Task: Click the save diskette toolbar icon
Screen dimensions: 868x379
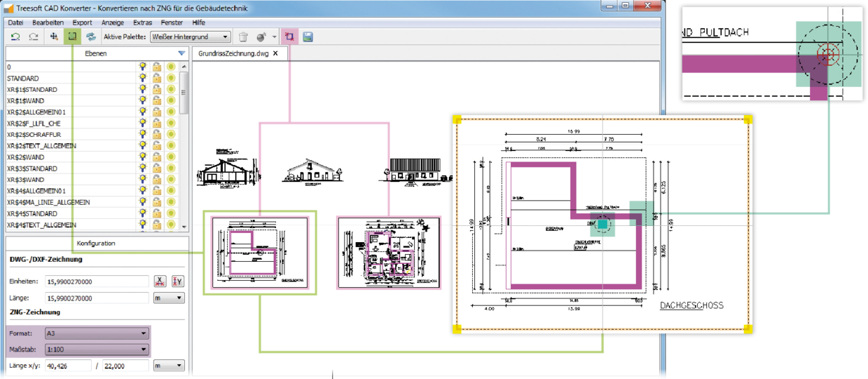Action: (x=308, y=37)
